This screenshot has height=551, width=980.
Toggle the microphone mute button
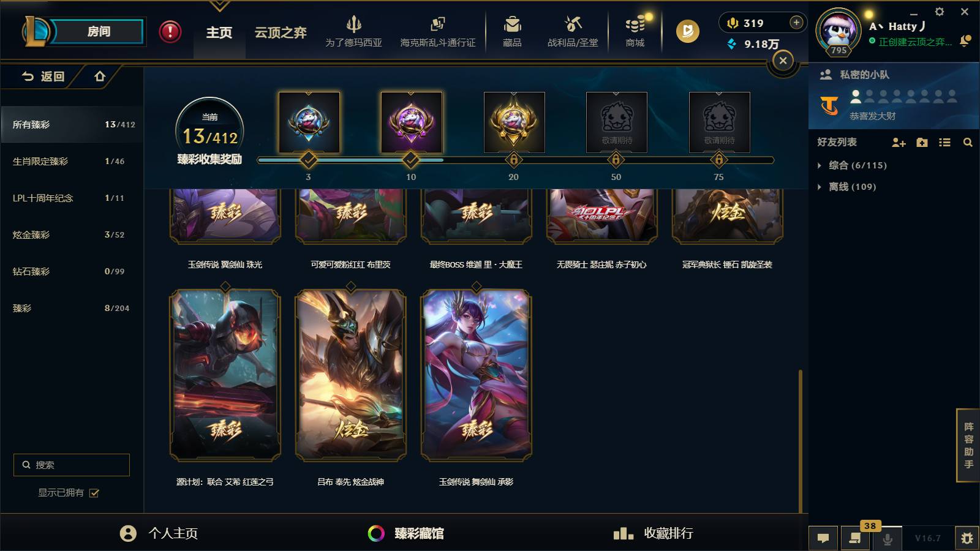[x=887, y=538]
